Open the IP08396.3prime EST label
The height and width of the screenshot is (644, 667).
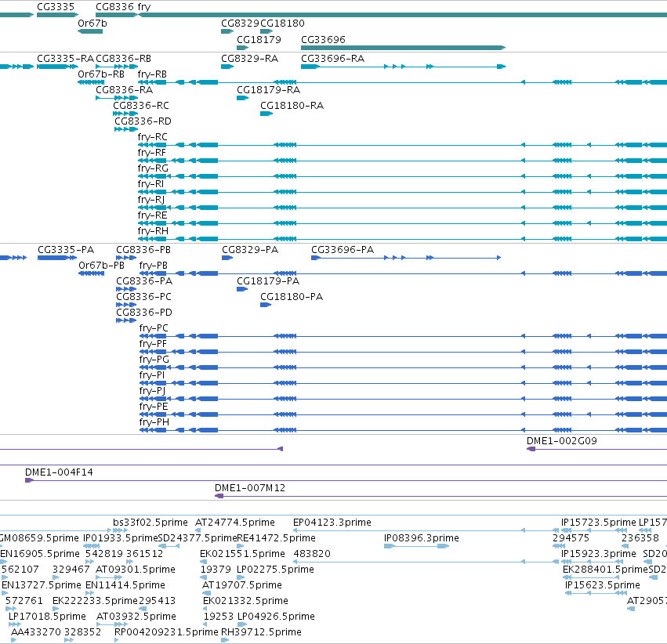pyautogui.click(x=422, y=538)
